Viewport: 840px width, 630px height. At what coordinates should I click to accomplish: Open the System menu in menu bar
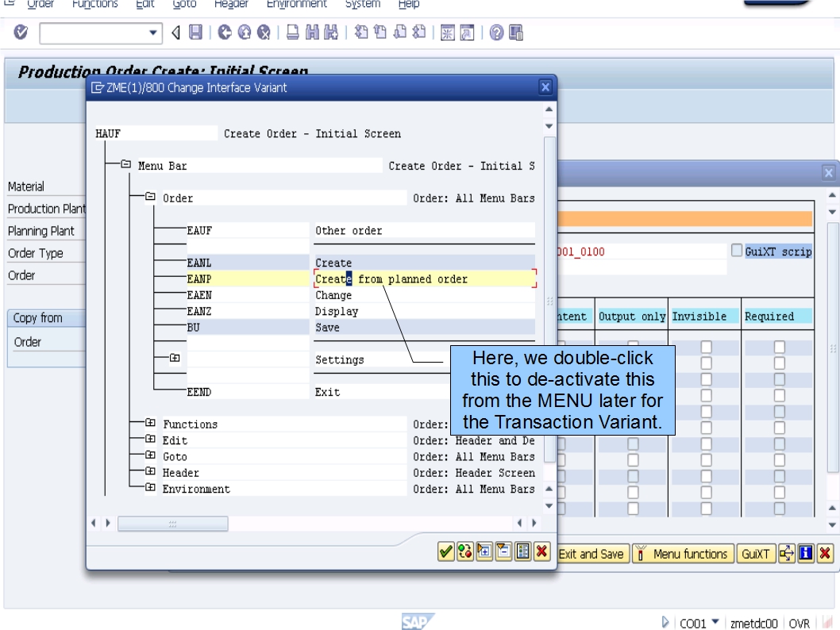(363, 4)
